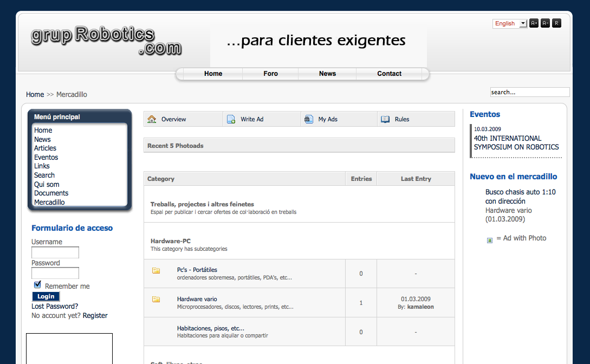The image size is (590, 364).
Task: Open Eventos in the Menú principal
Action: pyautogui.click(x=46, y=157)
